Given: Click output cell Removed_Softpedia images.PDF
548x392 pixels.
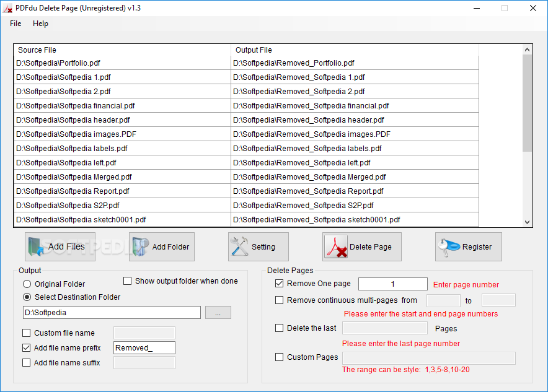Looking at the screenshot, I should click(x=355, y=134).
